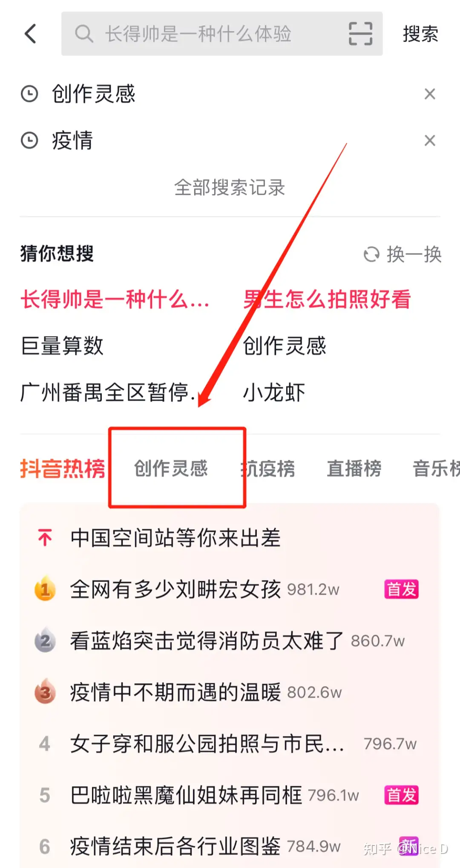Switch to the 抗疫榜 tab
460x868 pixels.
[x=268, y=469]
